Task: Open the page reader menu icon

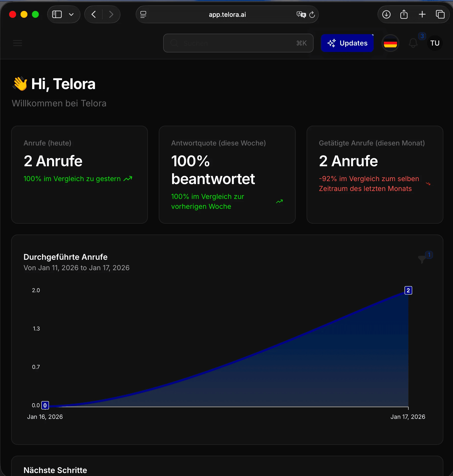Action: tap(143, 14)
